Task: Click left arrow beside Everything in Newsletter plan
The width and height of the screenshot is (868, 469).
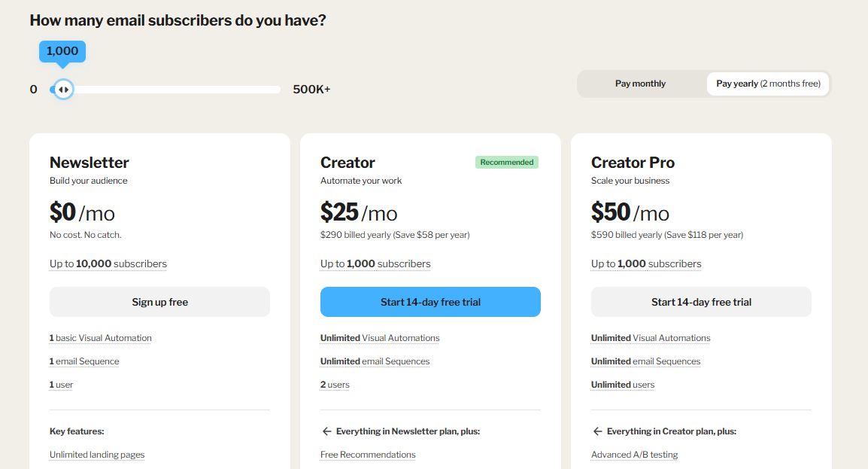Action: pos(326,431)
